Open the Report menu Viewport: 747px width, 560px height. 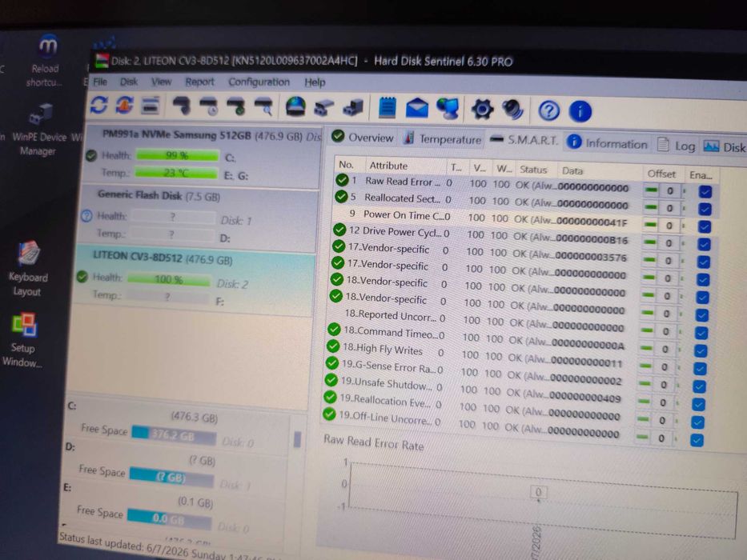[x=199, y=82]
